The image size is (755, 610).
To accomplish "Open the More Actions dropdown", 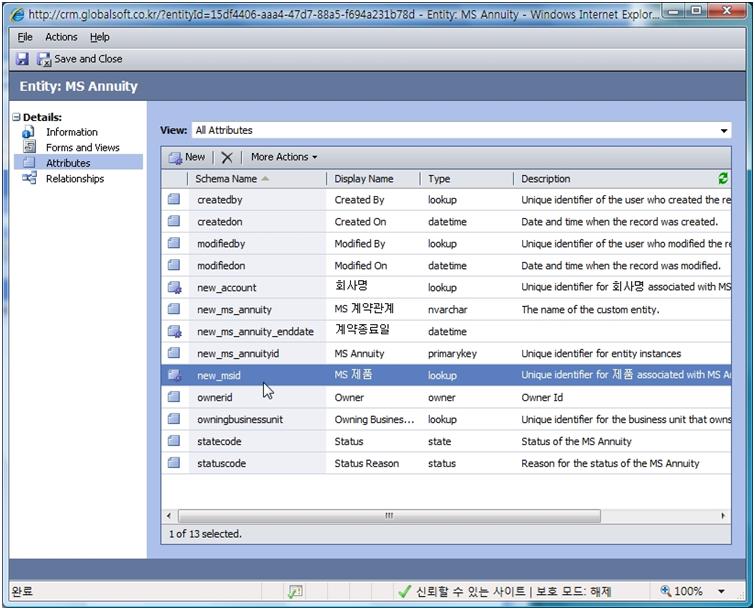I will click(284, 157).
